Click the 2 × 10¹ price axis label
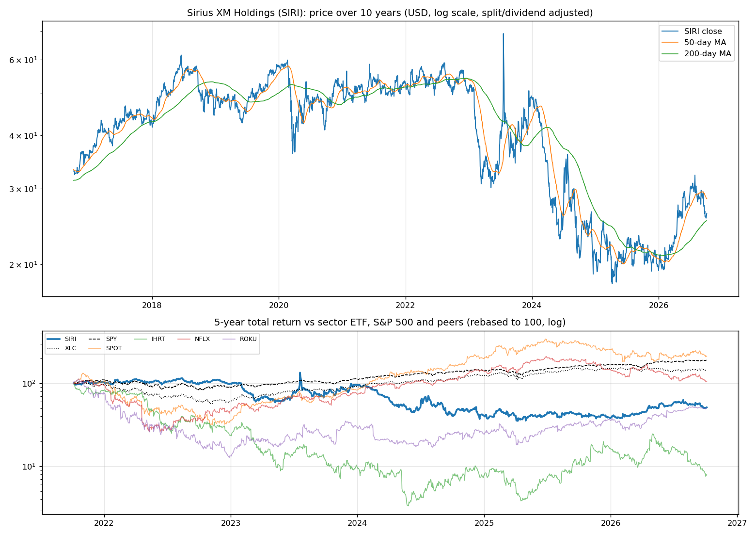This screenshot has height=536, width=756. 23,264
